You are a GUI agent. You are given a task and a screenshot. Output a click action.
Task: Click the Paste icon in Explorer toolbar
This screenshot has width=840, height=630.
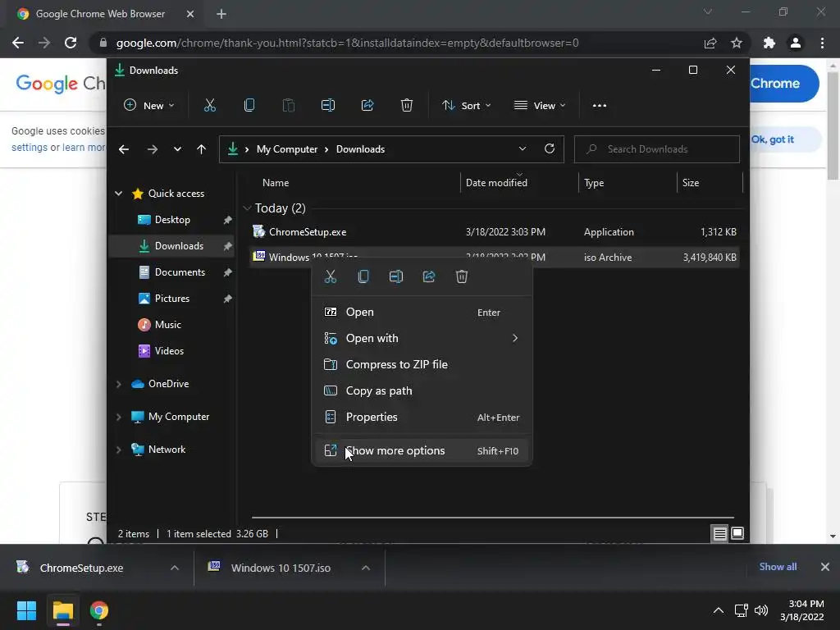pos(288,106)
